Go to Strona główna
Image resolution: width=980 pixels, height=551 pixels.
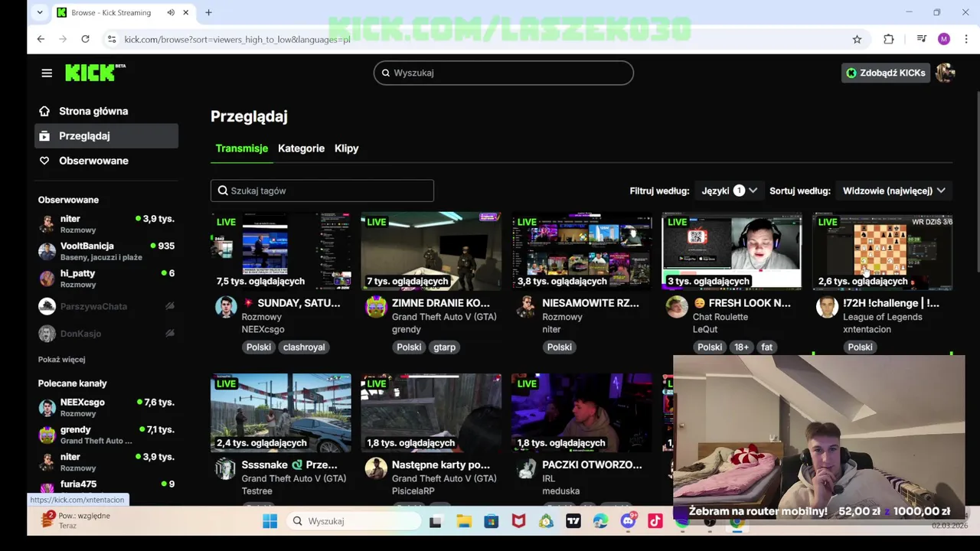[93, 111]
